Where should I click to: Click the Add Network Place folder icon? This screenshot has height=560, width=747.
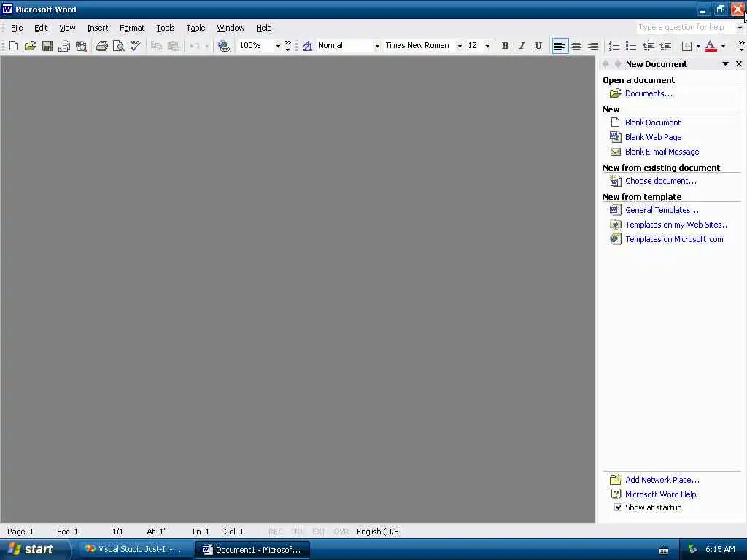tap(616, 480)
